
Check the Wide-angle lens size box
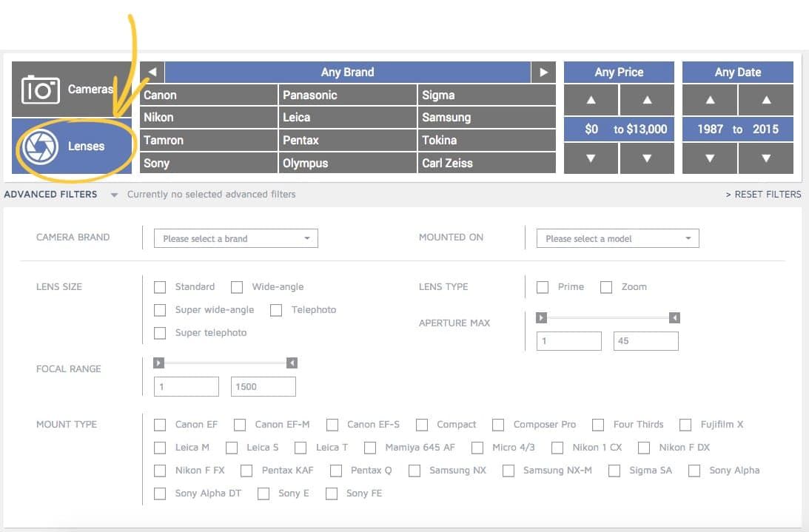(x=237, y=287)
